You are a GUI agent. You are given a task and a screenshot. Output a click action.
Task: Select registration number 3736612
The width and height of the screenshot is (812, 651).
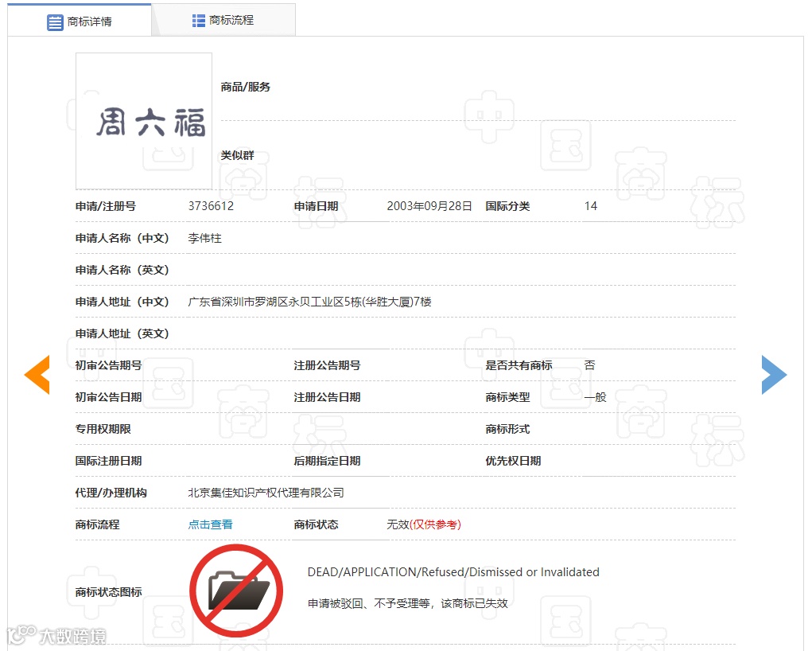point(211,206)
